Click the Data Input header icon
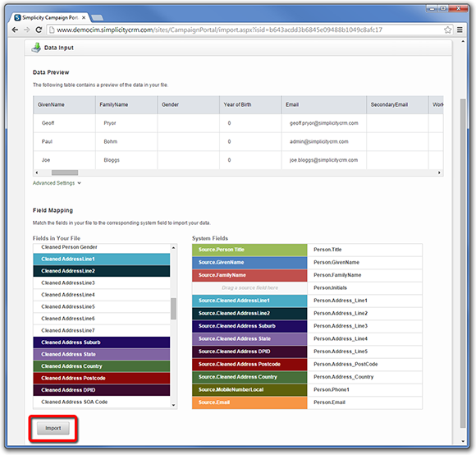This screenshot has height=455, width=476. coord(36,48)
